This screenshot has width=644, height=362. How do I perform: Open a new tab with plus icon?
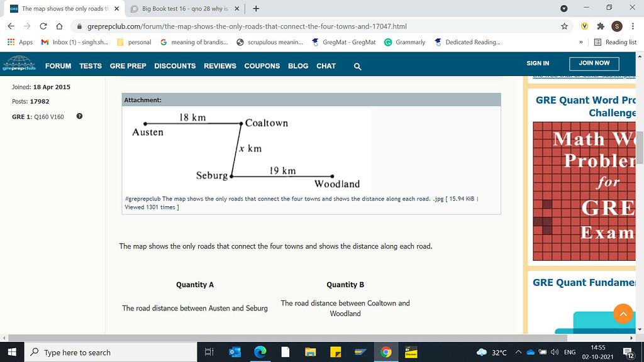[256, 9]
